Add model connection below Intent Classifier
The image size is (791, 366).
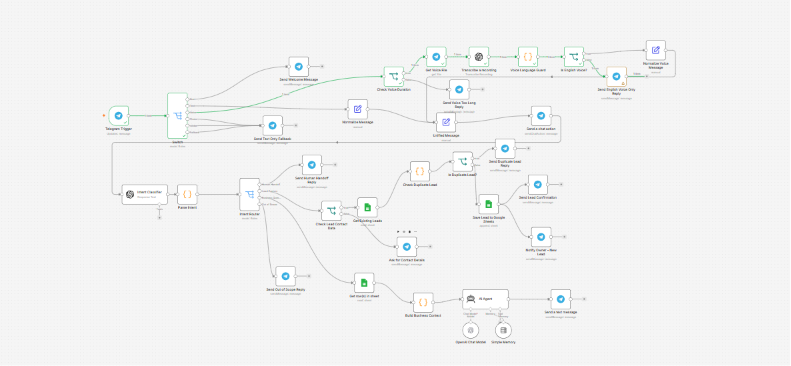159,218
